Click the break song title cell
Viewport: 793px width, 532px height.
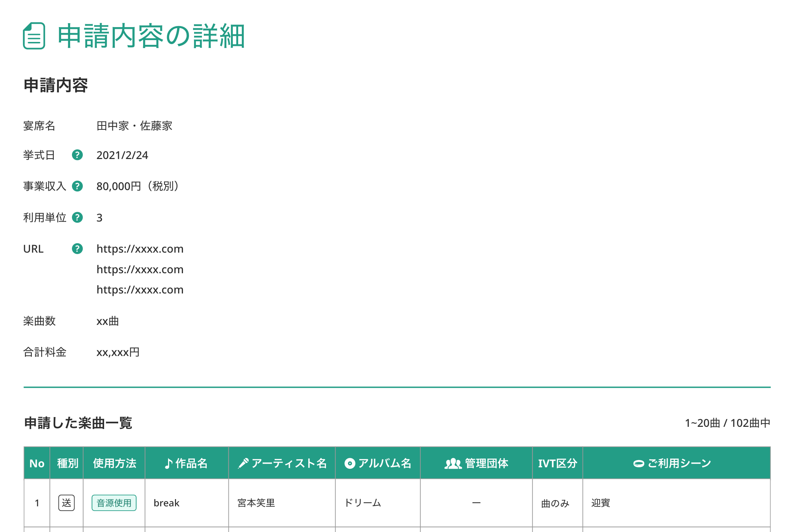click(x=167, y=503)
